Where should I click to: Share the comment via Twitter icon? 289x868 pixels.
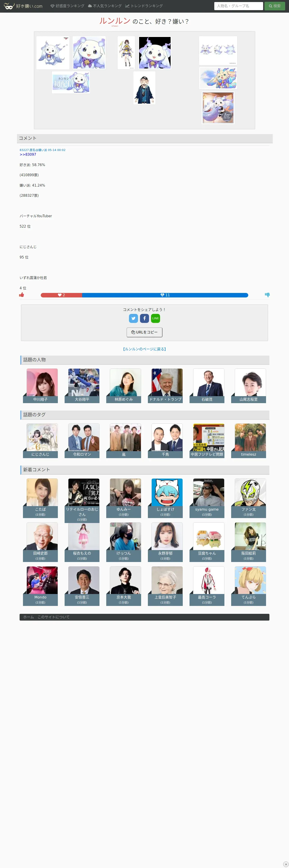coord(133,318)
